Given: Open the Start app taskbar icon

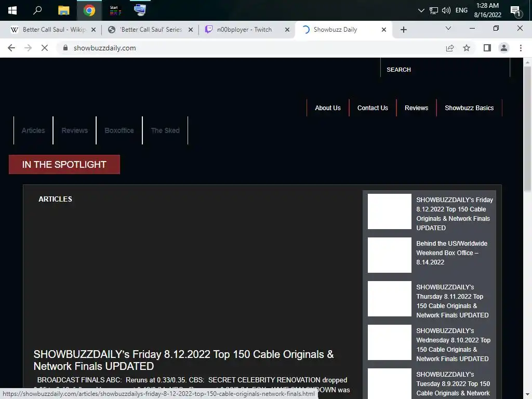Looking at the screenshot, I should tap(115, 10).
